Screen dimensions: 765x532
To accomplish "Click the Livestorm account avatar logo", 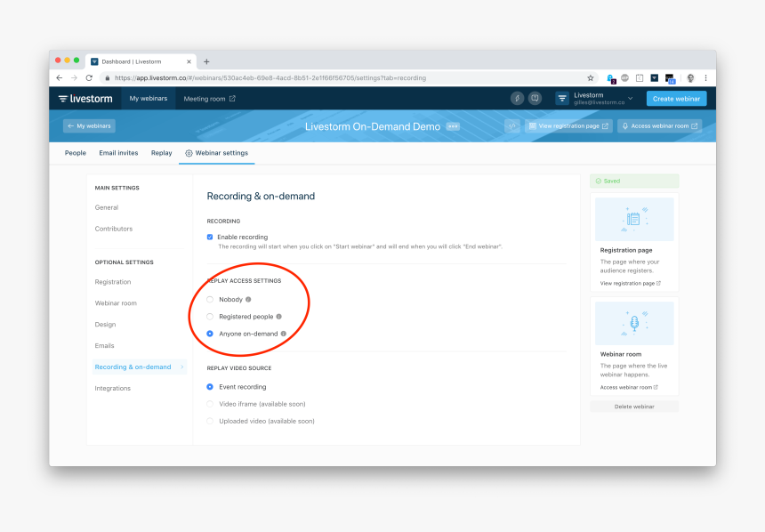I will [562, 99].
